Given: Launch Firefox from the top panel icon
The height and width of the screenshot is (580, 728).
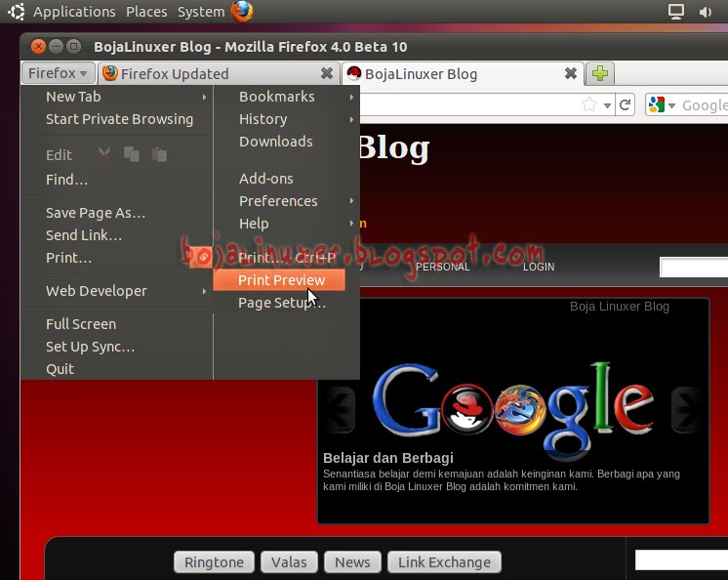Looking at the screenshot, I should point(242,11).
